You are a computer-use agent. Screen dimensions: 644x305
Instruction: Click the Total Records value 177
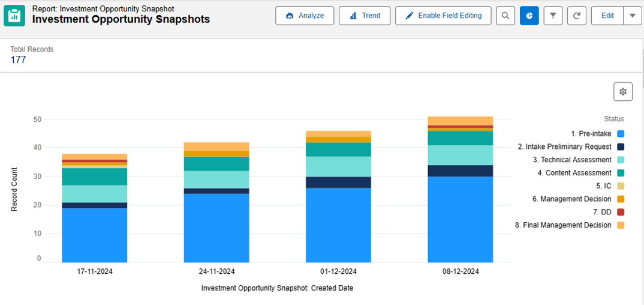click(x=18, y=60)
